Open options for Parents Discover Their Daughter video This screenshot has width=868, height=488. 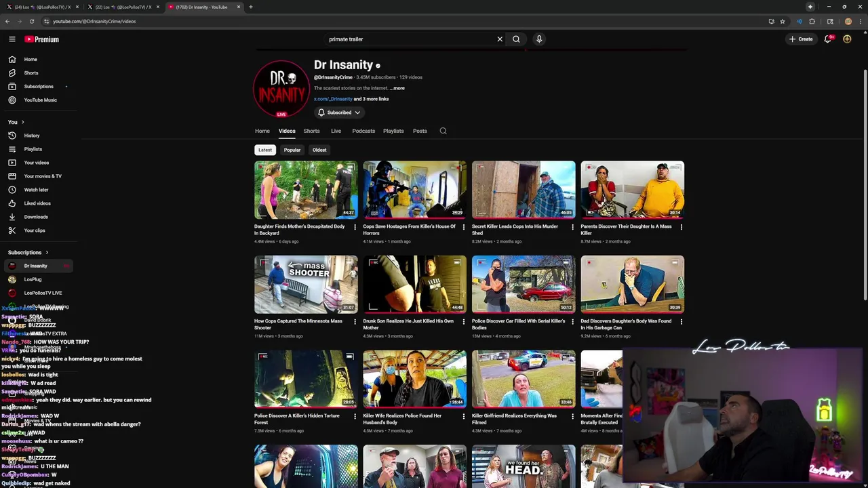click(681, 227)
